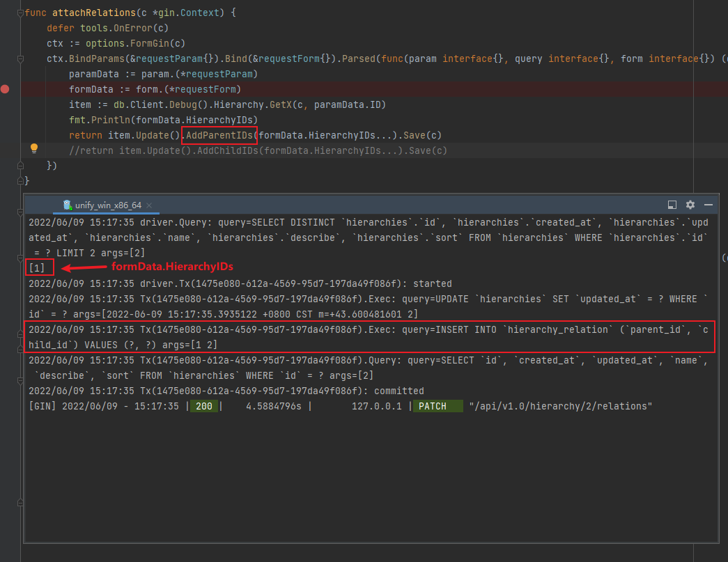The width and height of the screenshot is (728, 562).
Task: Click the function name attachRelations
Action: click(x=94, y=13)
